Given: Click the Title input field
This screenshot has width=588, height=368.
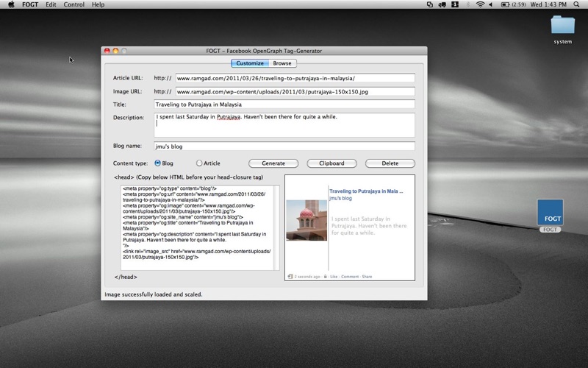Looking at the screenshot, I should 284,105.
